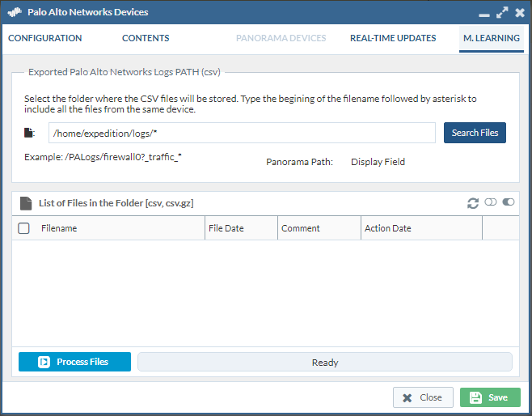Viewport: 532px width, 416px height.
Task: Maximize the Palo Alto Networks Devices dialog
Action: (x=502, y=13)
